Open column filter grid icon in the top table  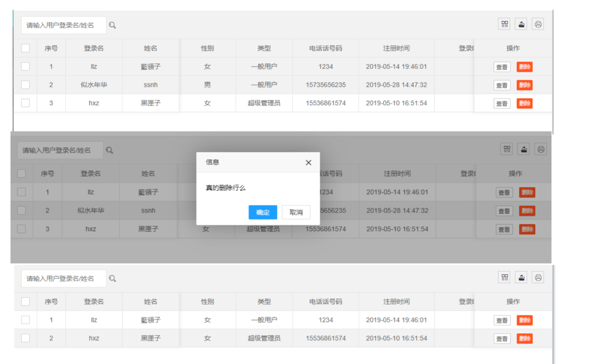(505, 24)
